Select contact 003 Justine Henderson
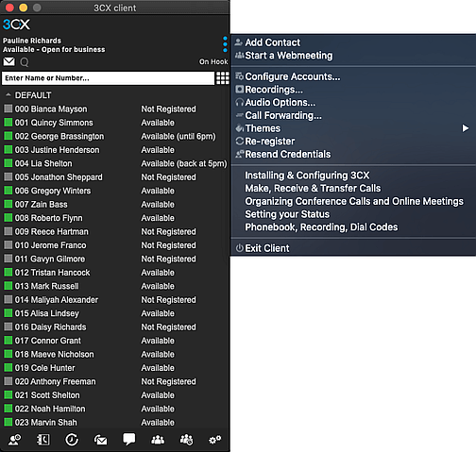Image resolution: width=476 pixels, height=452 pixels. tap(115, 150)
